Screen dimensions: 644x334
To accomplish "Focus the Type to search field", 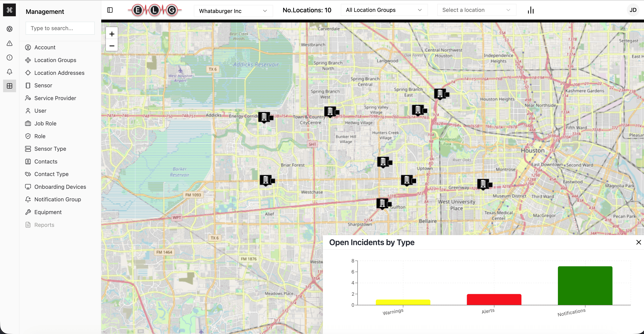I will [60, 28].
